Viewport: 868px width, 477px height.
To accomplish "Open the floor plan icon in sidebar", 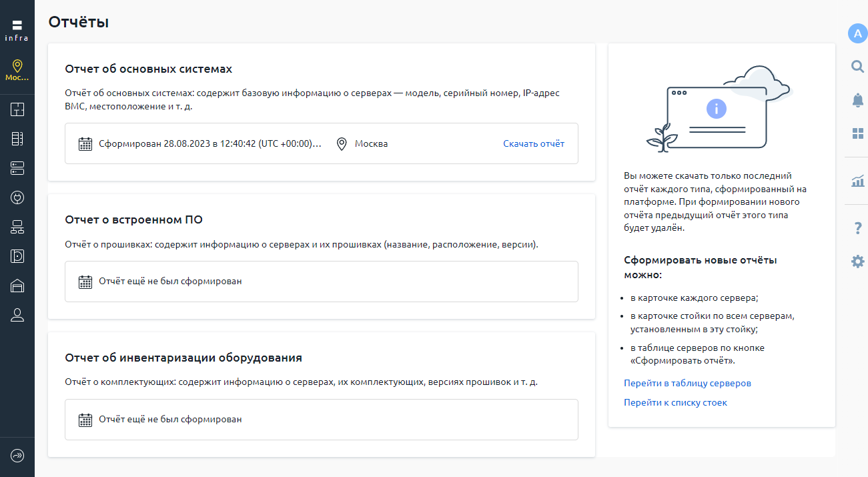I will (17, 110).
